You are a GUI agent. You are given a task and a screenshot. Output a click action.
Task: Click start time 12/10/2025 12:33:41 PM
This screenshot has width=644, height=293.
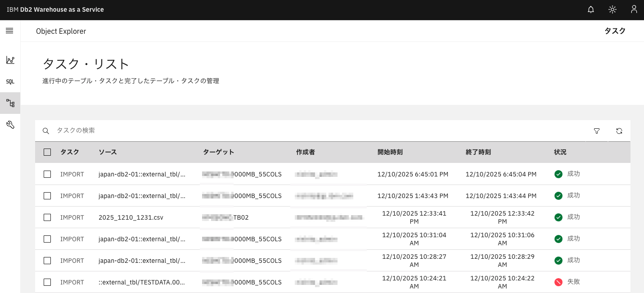(414, 217)
